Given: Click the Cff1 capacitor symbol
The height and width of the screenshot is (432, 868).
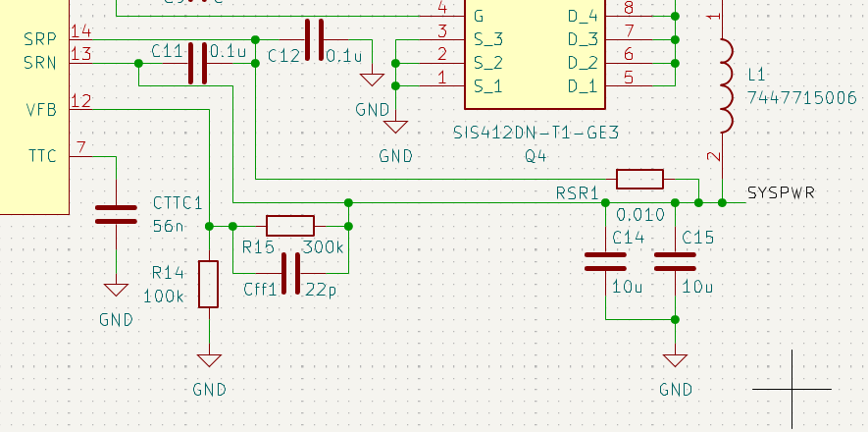Looking at the screenshot, I should click(290, 273).
